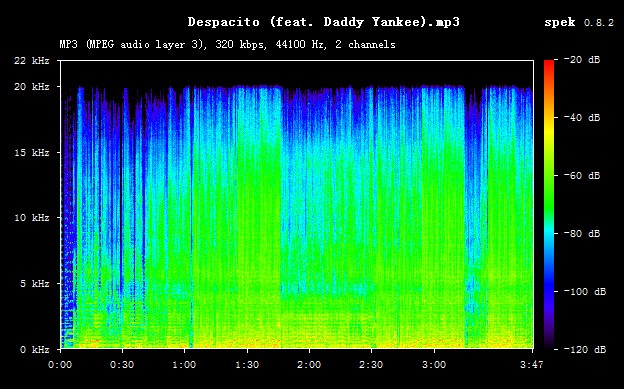Click the -100 dB scale label
Viewport: 624px width, 389px height.
585,291
